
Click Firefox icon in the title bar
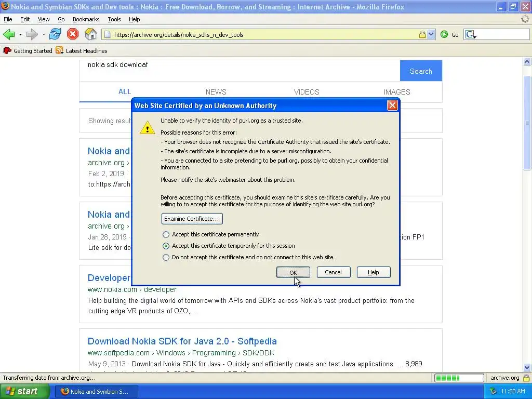point(5,6)
